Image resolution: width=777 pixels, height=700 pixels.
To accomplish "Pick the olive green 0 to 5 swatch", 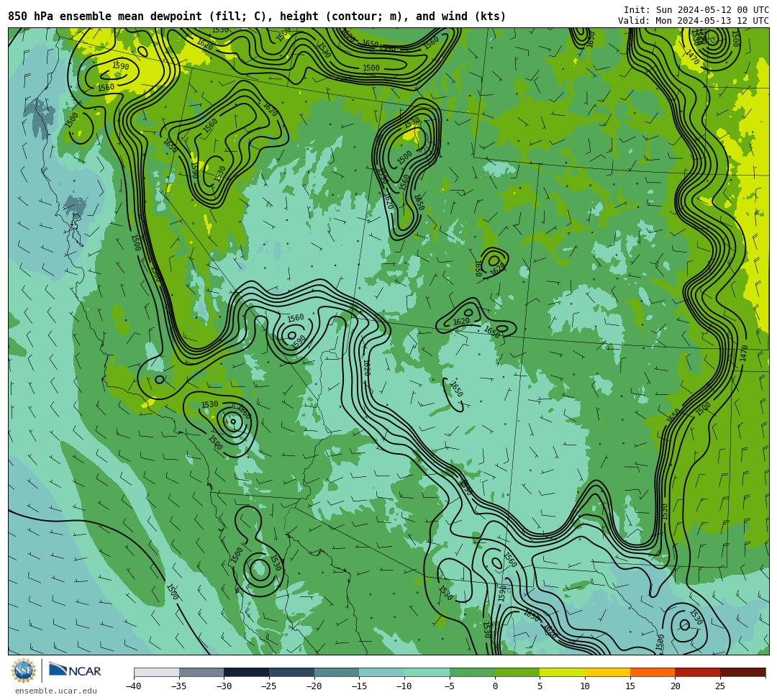I will point(517,672).
